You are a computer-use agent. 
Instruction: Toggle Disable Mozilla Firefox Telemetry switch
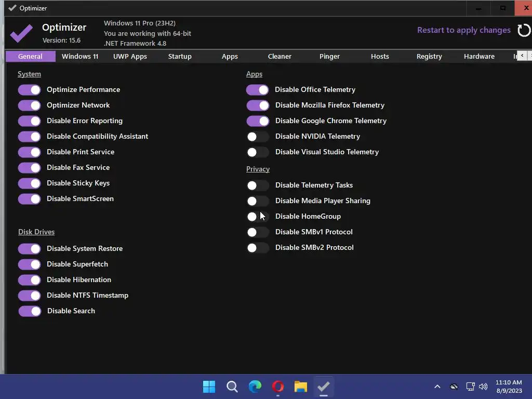coord(258,105)
